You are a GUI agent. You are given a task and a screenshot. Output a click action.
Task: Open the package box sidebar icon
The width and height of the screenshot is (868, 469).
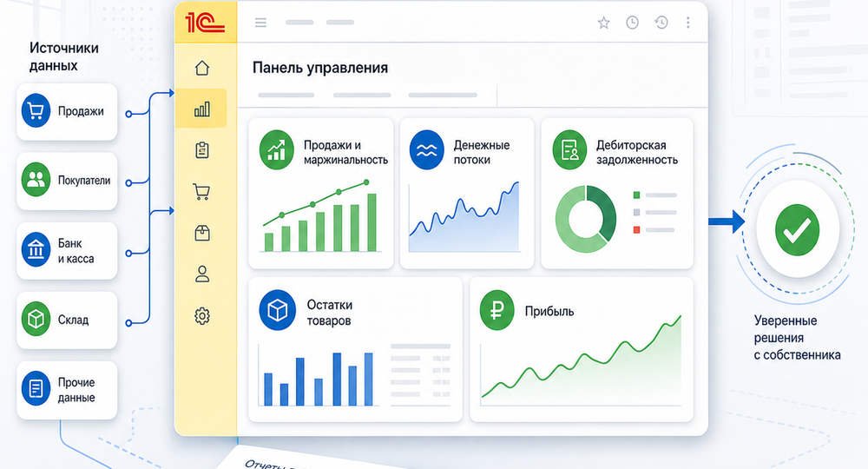point(202,233)
